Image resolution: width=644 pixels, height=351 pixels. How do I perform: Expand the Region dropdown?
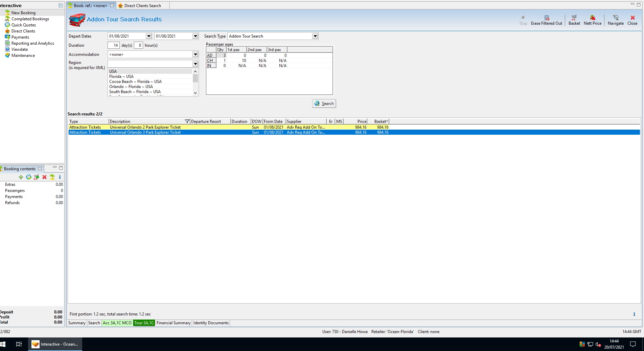click(x=195, y=64)
